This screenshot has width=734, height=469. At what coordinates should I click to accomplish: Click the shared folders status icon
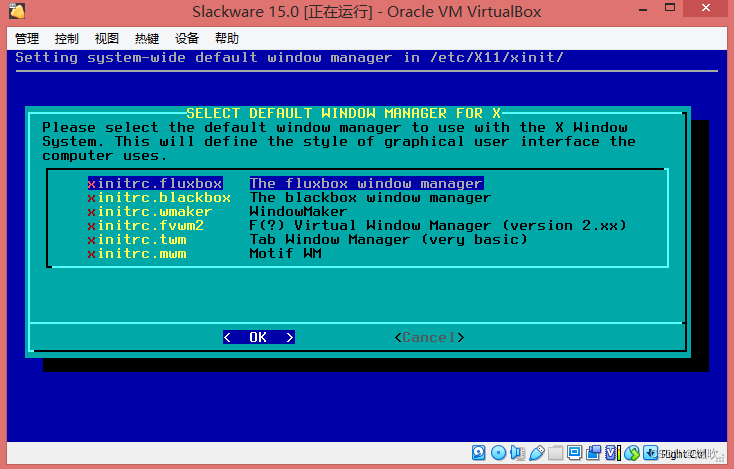coord(556,453)
